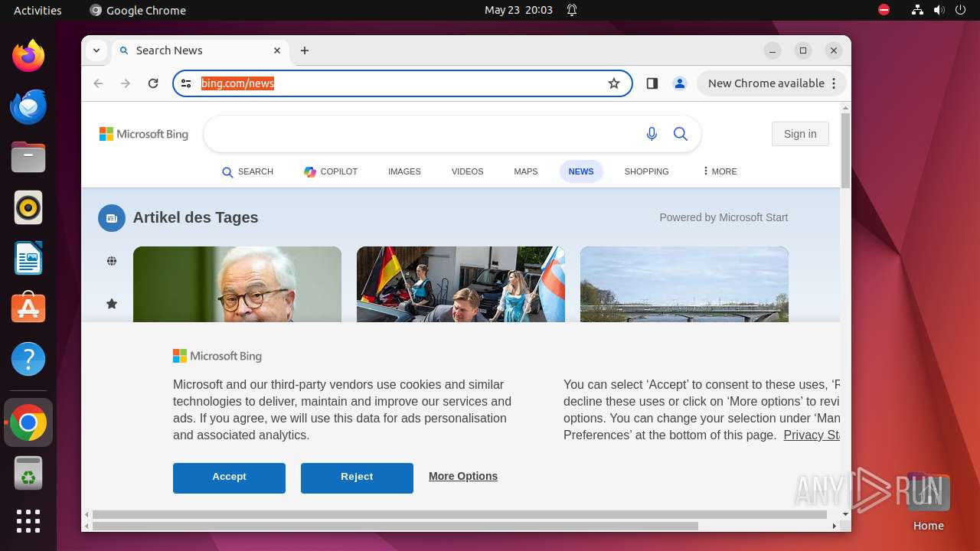Screen dimensions: 980x551
Task: Click the Powered by Microsoft Start text
Action: click(724, 217)
